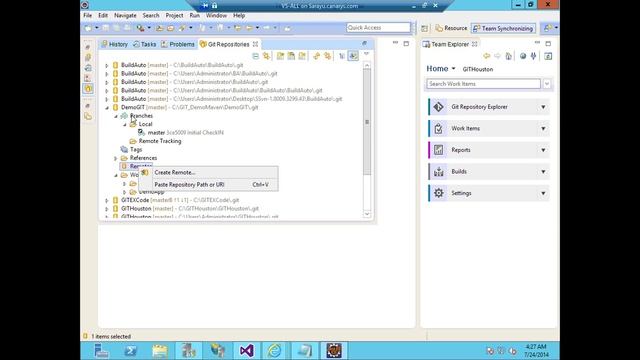This screenshot has width=640, height=360.
Task: Expand the References node
Action: [x=116, y=158]
